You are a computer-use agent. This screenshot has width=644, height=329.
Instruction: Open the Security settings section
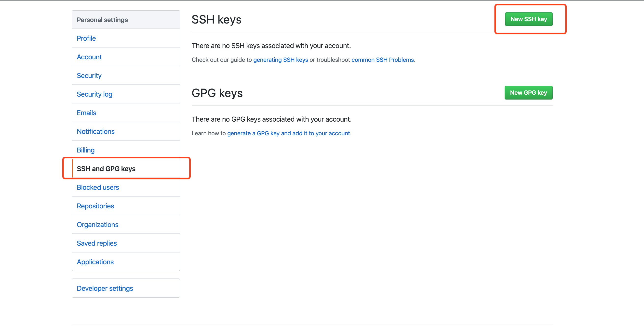point(89,76)
